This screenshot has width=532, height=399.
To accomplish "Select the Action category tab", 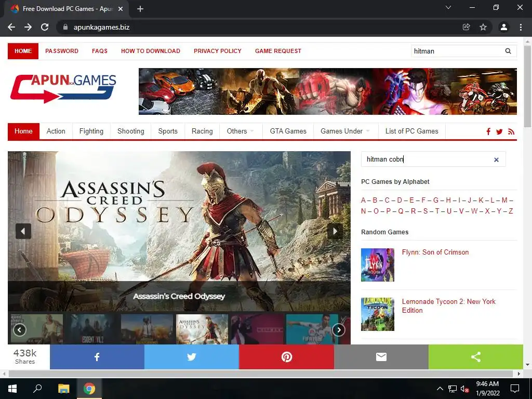I will [x=56, y=131].
